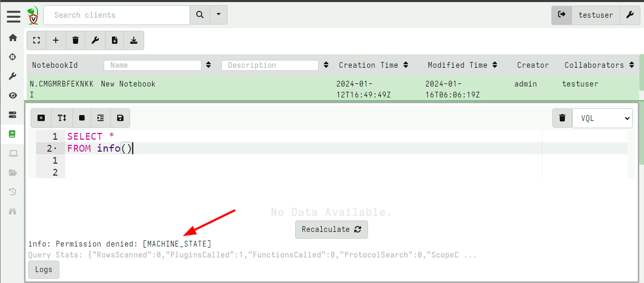Focus the Search clients field
Image resolution: width=644 pixels, height=283 pixels.
pos(117,15)
